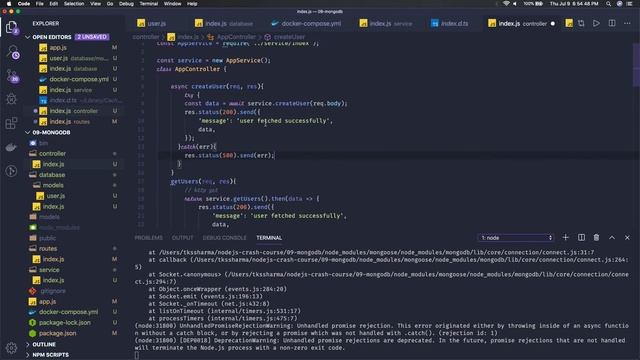Open the Search view with clock badge
The image size is (640, 360).
(x=12, y=52)
